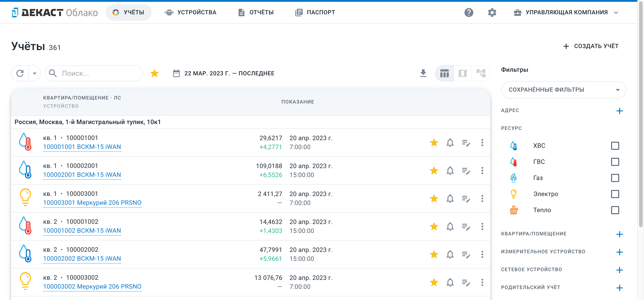Toggle the favorites star filter near search
644x300 pixels.
[155, 73]
